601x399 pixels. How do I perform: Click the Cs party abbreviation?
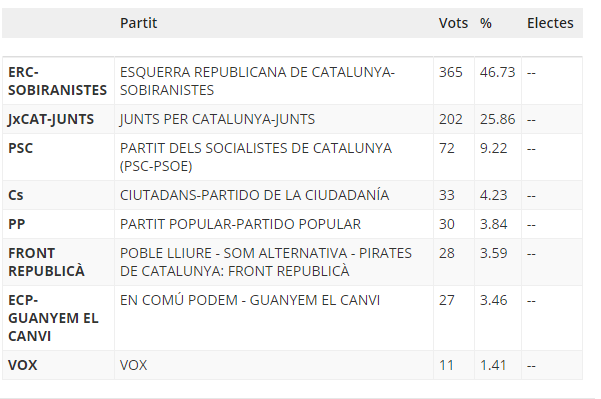[x=16, y=195]
